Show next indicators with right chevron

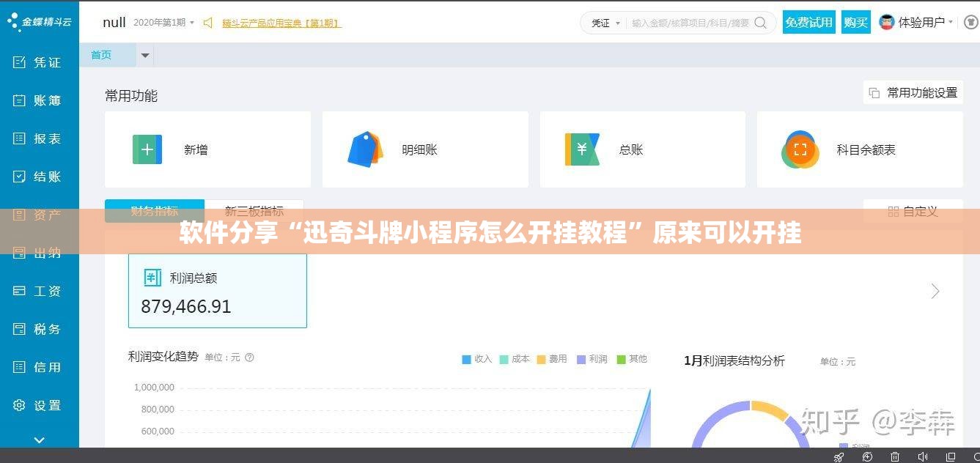tap(935, 291)
